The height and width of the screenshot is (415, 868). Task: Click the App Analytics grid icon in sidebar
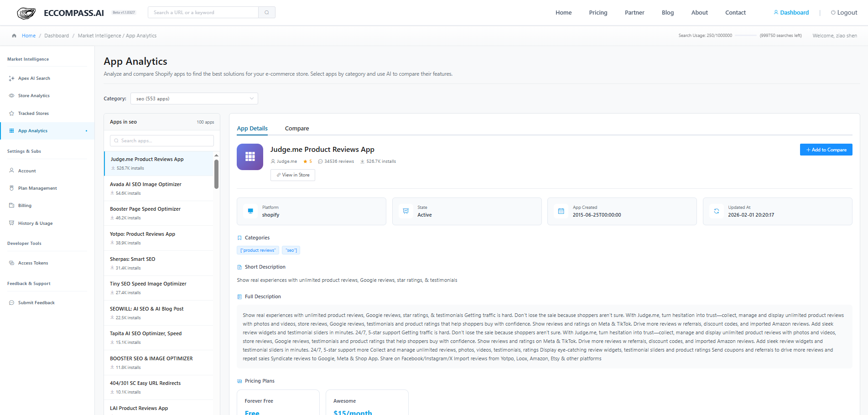(12, 131)
